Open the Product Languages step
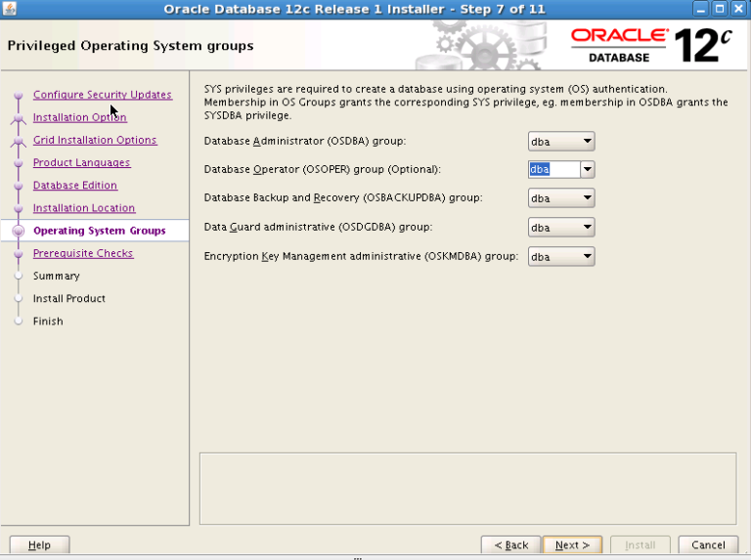This screenshot has width=751, height=560. (x=81, y=162)
